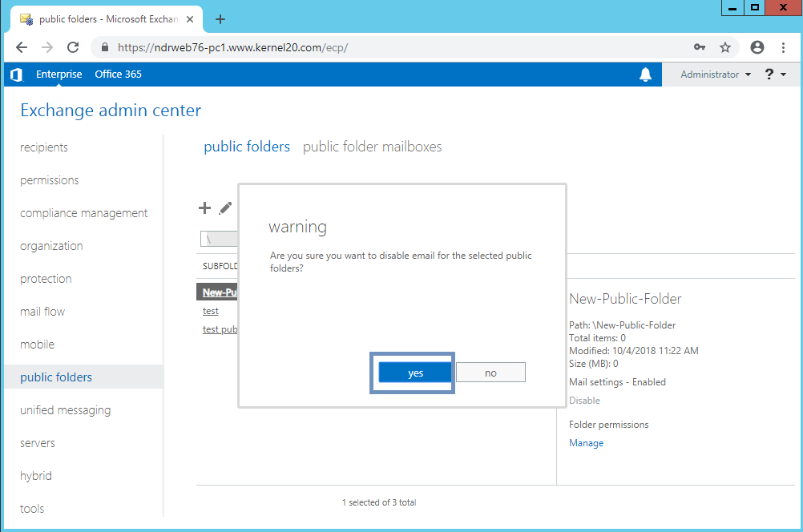Select the New-Public-Folder row

[217, 292]
